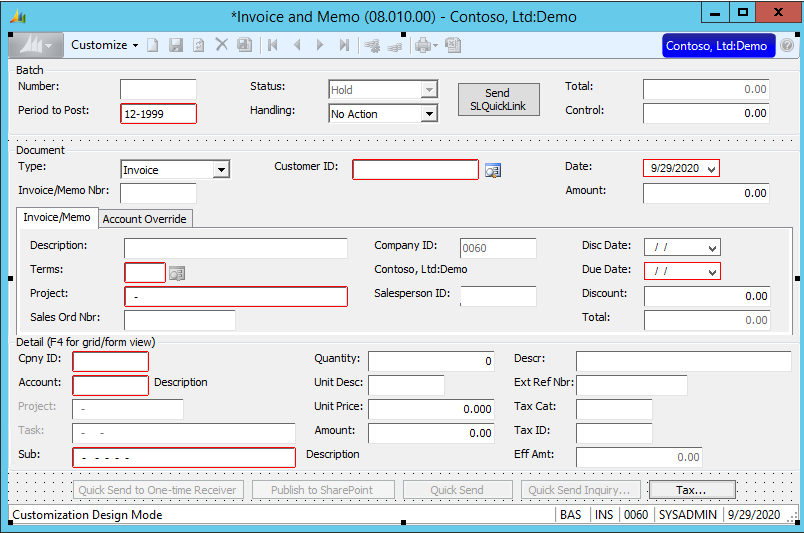Click the Publish to SharePoint button

[x=323, y=490]
